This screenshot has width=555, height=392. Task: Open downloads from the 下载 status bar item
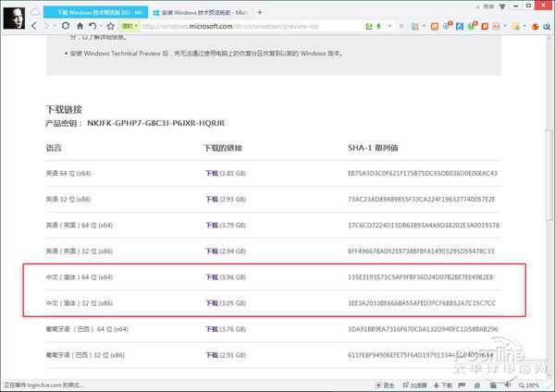click(x=443, y=386)
